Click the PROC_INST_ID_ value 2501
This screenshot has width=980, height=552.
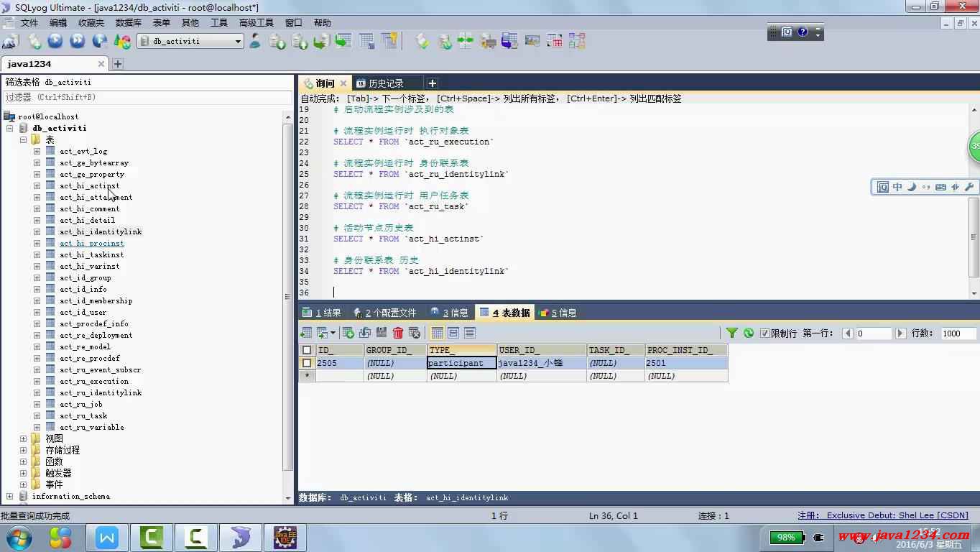[x=686, y=363]
